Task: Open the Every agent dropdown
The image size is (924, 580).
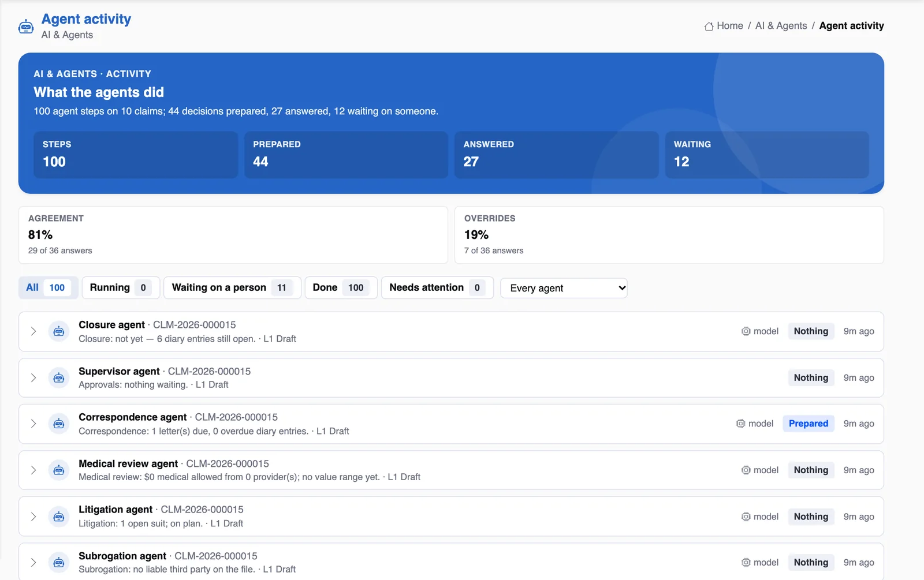Action: point(564,288)
